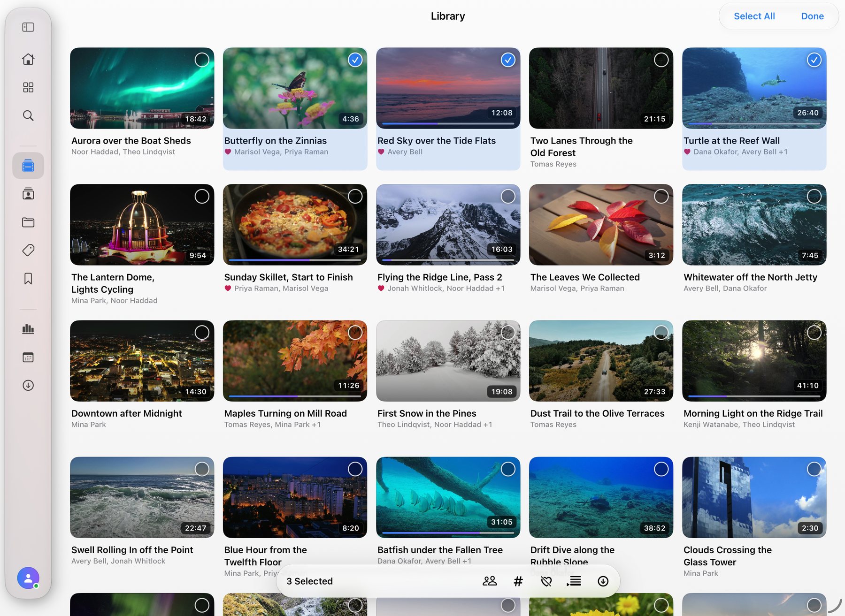
Task: Click 'Avery Bell, Jonah Whitlock' under Swell Rolling
Action: point(118,561)
